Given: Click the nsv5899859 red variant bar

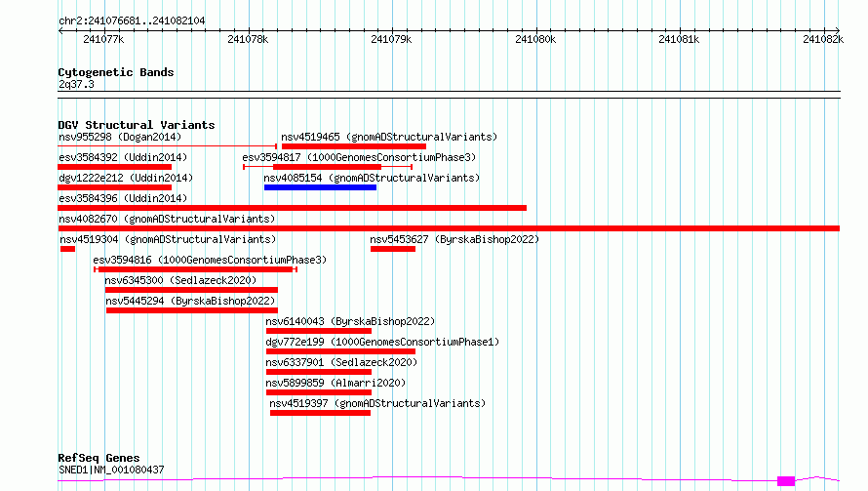Looking at the screenshot, I should pyautogui.click(x=319, y=392).
